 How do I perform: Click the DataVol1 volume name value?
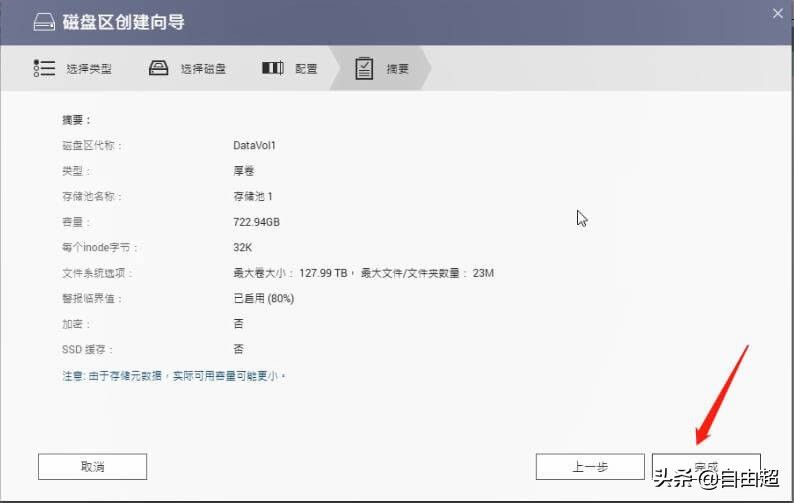coord(254,146)
